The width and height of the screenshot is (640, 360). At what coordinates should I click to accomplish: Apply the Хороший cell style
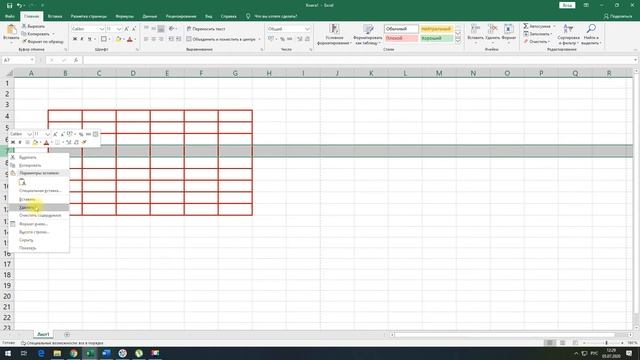pyautogui.click(x=436, y=38)
